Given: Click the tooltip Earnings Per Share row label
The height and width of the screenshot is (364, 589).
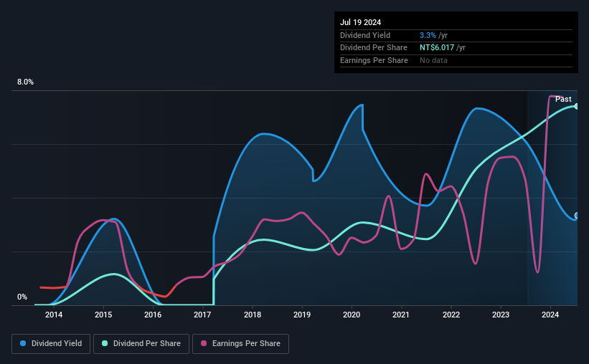Looking at the screenshot, I should 374,60.
